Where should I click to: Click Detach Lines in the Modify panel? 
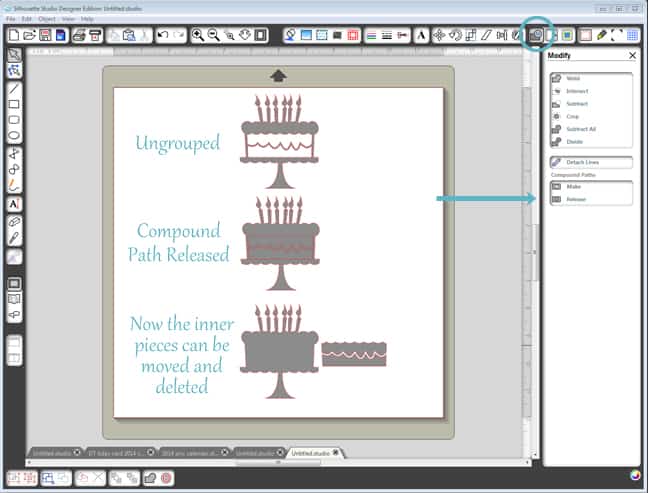(591, 162)
